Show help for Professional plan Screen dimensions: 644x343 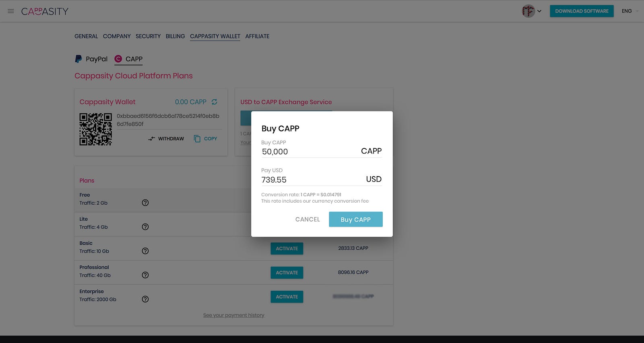(x=145, y=275)
